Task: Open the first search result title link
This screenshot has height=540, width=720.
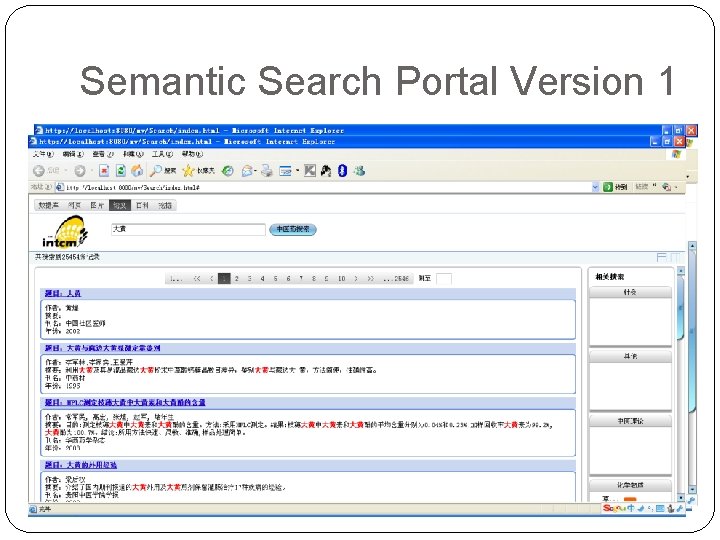Action: 63,293
